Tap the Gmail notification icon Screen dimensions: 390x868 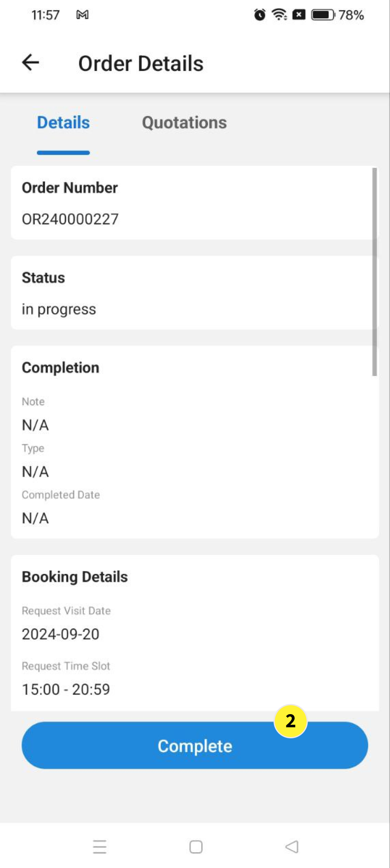(x=82, y=15)
